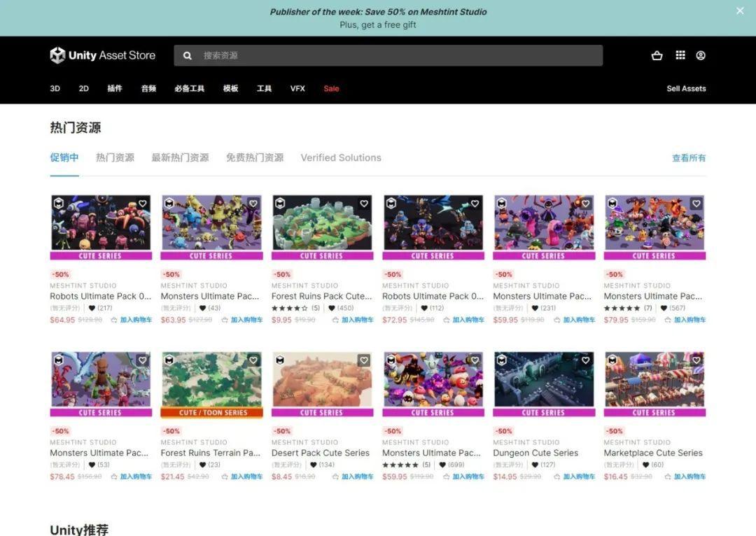Image resolution: width=756 pixels, height=536 pixels.
Task: Add $78.45 Monsters pack via 加入购物车
Action: [136, 477]
